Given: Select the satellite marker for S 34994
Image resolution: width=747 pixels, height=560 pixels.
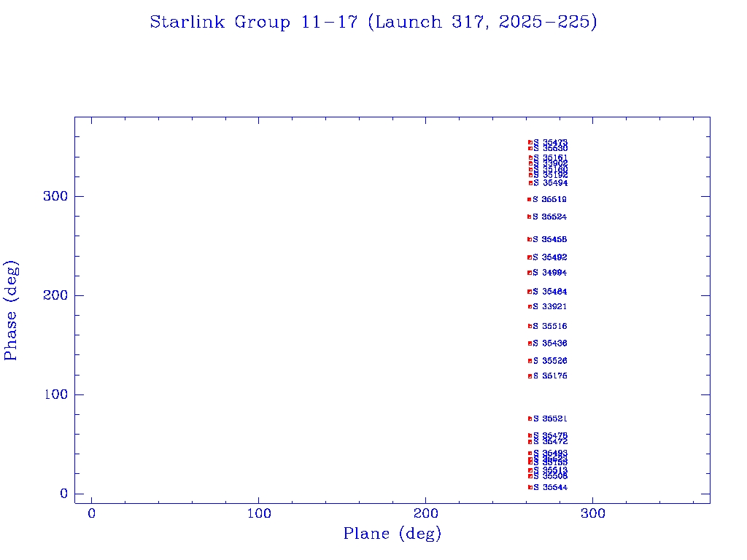Looking at the screenshot, I should [529, 273].
